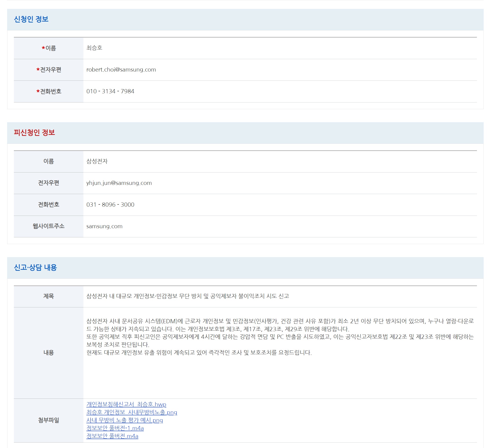Image resolution: width=492 pixels, height=448 pixels.
Task: Click the respondent phone number 031-8096-3000
Action: tap(110, 205)
